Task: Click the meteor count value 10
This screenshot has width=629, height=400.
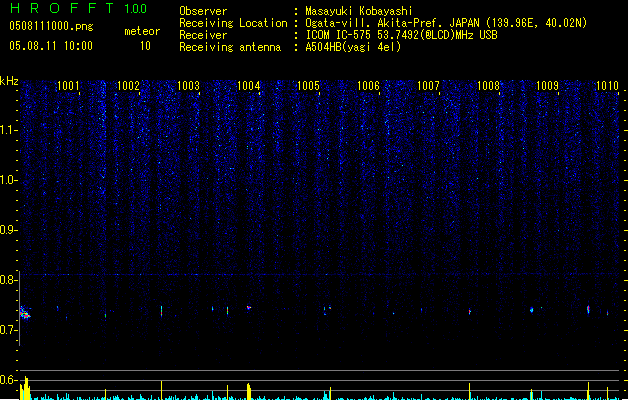Action: click(x=145, y=46)
